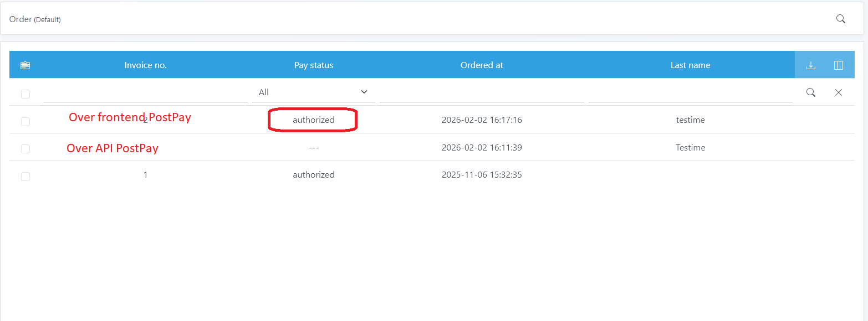Focus the Last name filter input field
The image size is (868, 321).
pos(690,93)
